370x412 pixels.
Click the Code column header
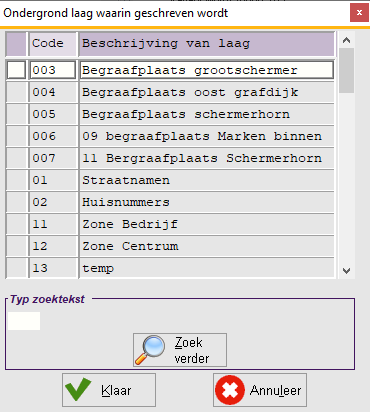53,44
